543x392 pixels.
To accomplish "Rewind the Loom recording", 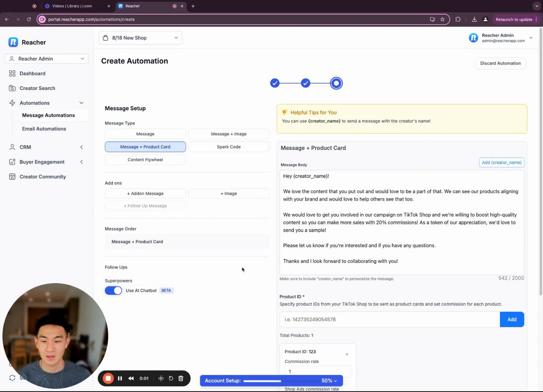I will click(x=131, y=378).
